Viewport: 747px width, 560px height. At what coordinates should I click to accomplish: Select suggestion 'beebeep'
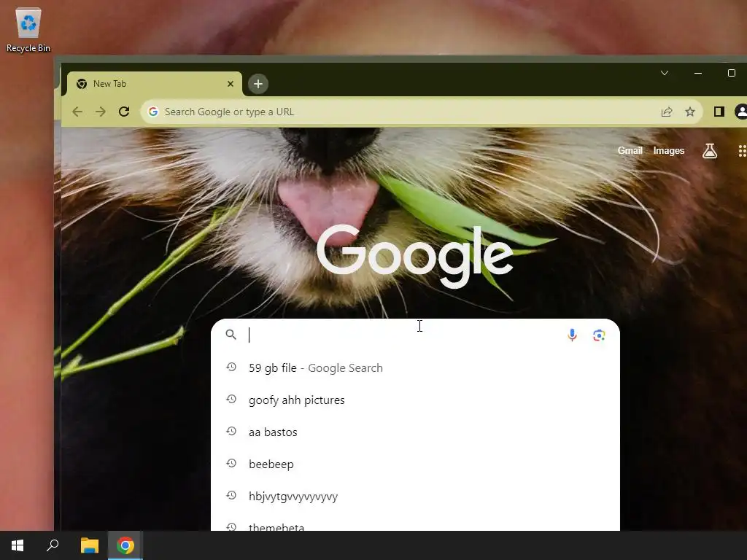[415, 464]
